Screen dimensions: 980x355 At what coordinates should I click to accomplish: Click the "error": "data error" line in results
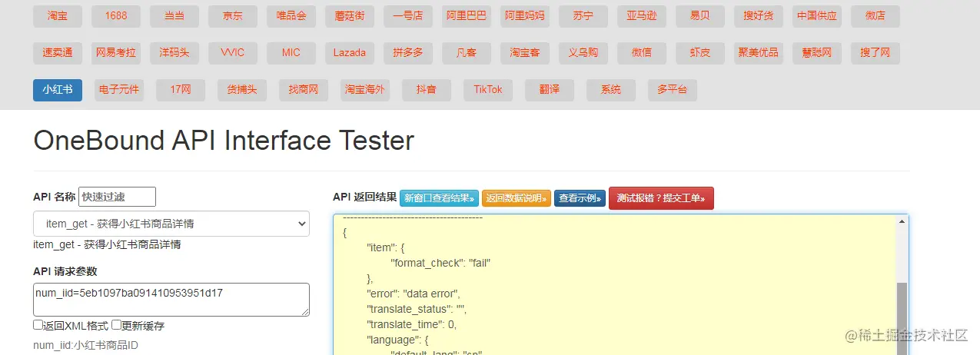coord(413,294)
